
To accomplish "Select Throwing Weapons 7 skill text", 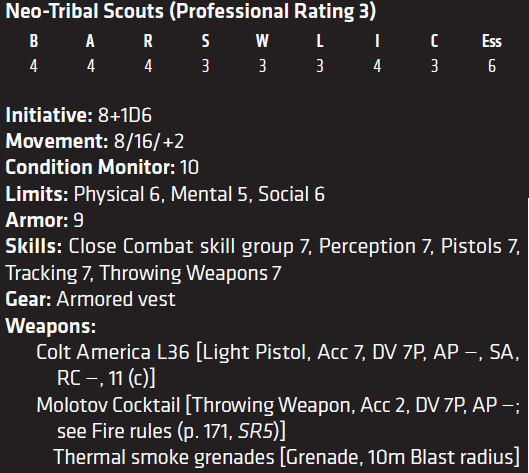I will click(190, 273).
